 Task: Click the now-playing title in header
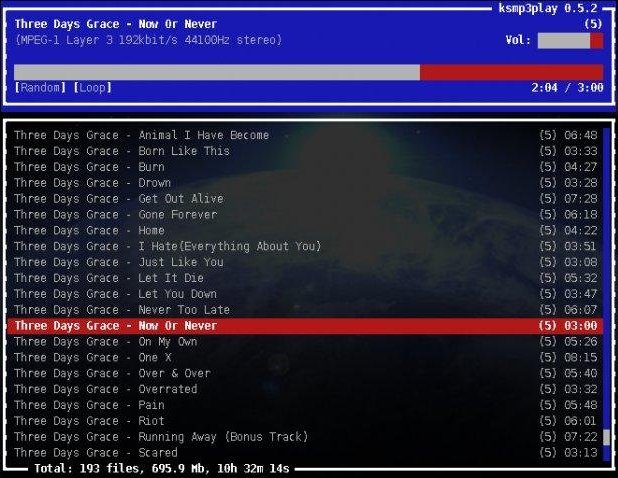116,24
